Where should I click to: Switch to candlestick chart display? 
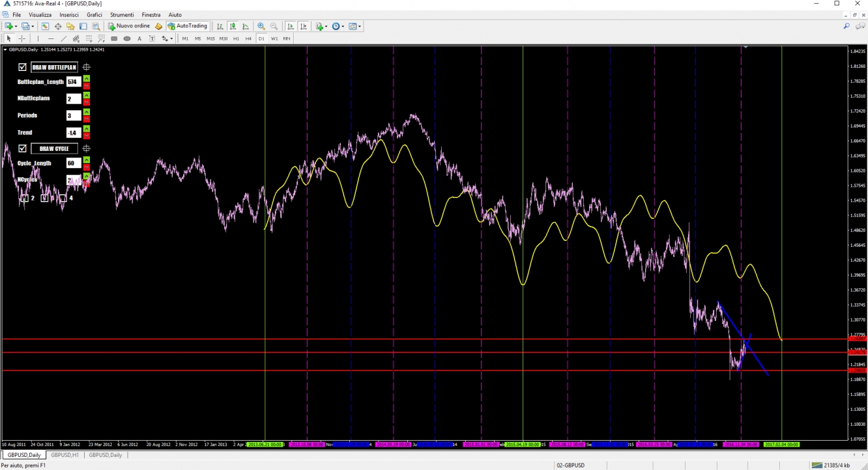(233, 26)
